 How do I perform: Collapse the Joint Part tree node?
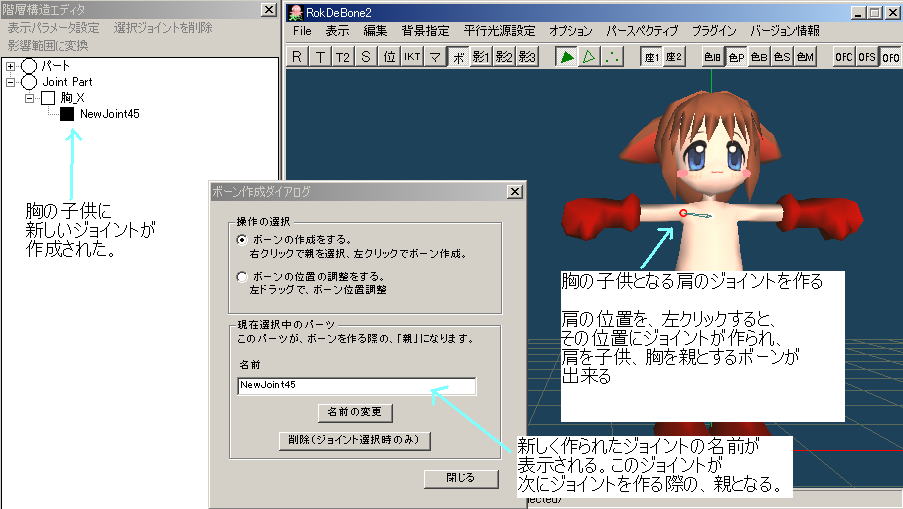click(x=10, y=82)
